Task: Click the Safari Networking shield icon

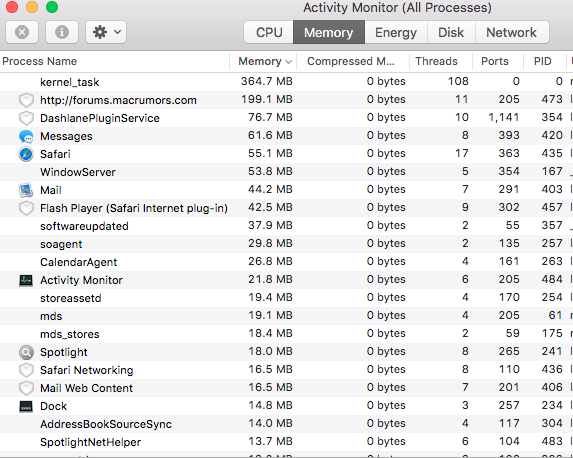Action: (x=26, y=370)
